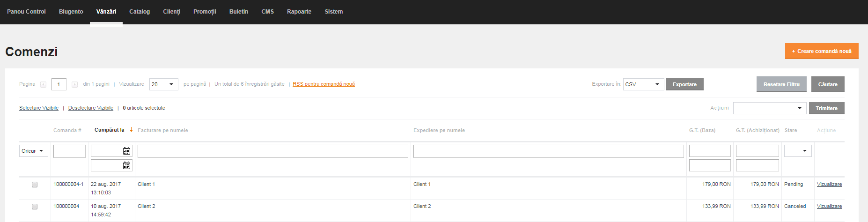
Task: Open Promoții menu
Action: (205, 12)
